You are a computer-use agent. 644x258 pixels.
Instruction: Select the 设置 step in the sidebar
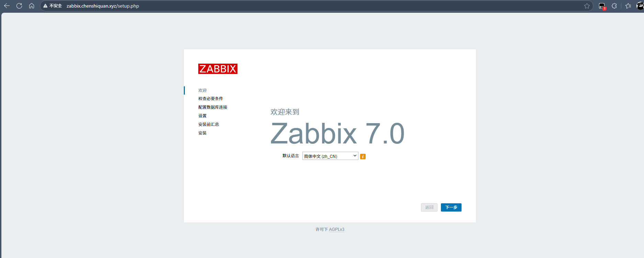(202, 116)
